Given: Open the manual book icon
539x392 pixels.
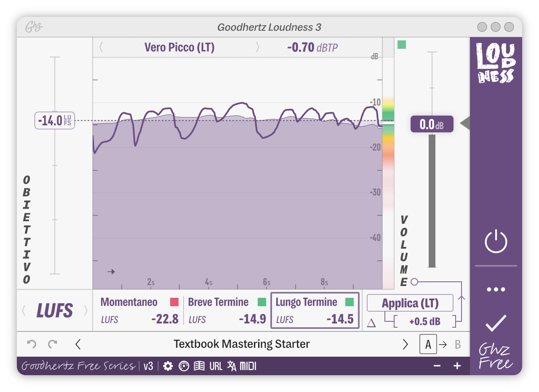Looking at the screenshot, I should click(199, 366).
